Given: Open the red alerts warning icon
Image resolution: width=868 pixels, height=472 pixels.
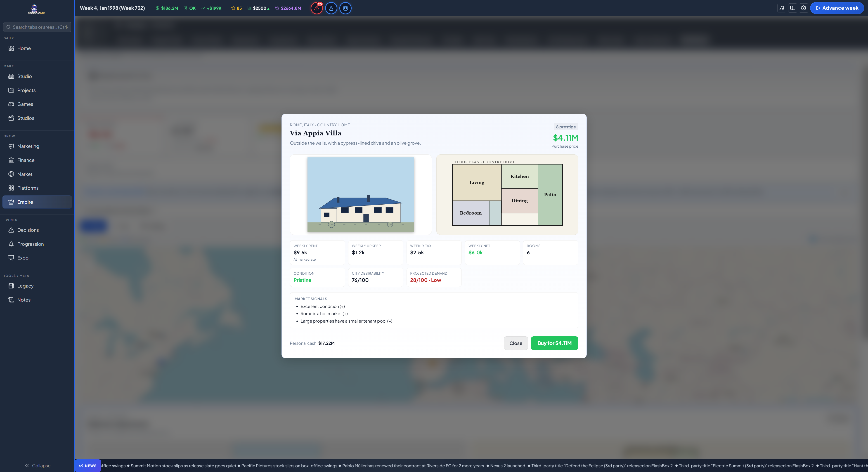Looking at the screenshot, I should 316,8.
